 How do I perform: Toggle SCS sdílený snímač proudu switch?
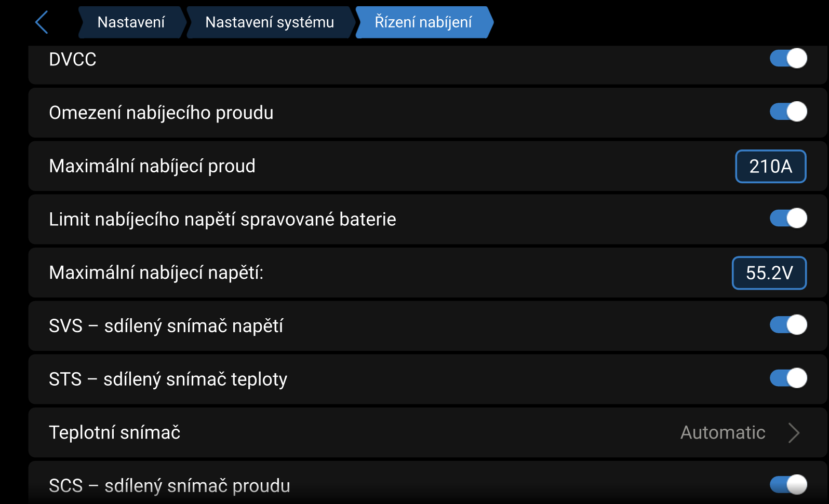click(788, 484)
